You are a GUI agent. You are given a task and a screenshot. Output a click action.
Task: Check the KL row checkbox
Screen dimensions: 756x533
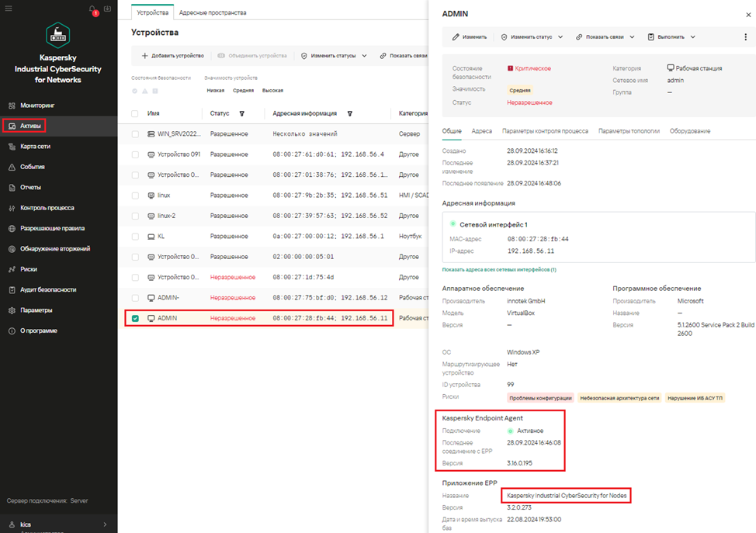point(135,237)
